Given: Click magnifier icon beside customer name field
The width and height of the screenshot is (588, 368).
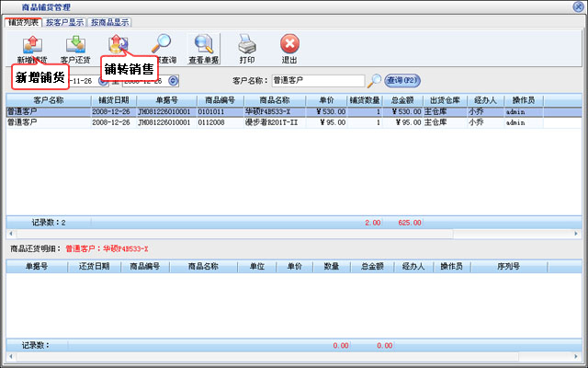Looking at the screenshot, I should (x=374, y=80).
